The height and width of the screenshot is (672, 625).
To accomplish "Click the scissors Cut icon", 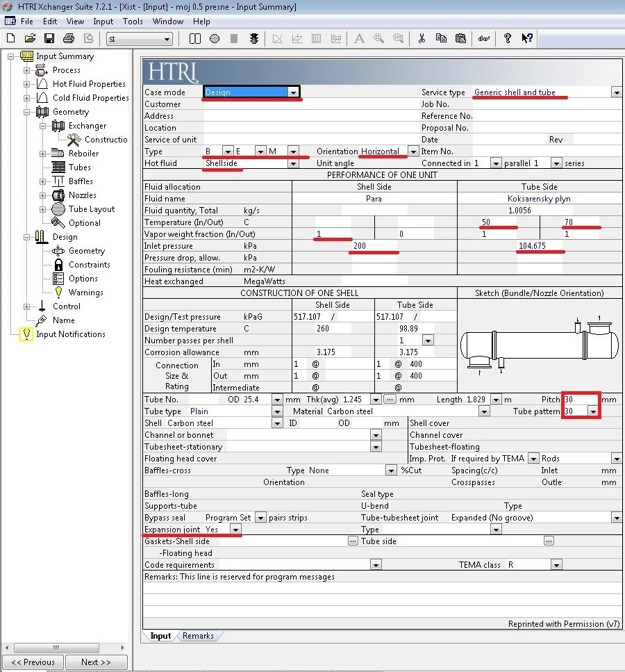I will pyautogui.click(x=422, y=39).
